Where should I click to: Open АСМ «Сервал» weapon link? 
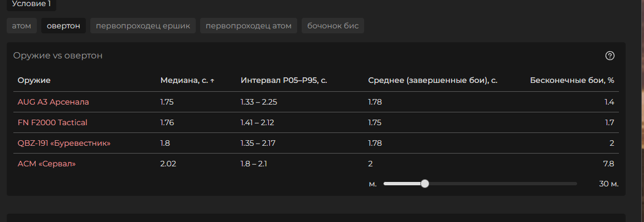(x=47, y=164)
